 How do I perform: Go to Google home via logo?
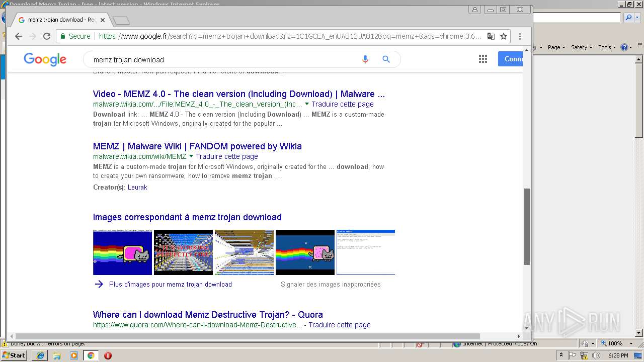[45, 59]
